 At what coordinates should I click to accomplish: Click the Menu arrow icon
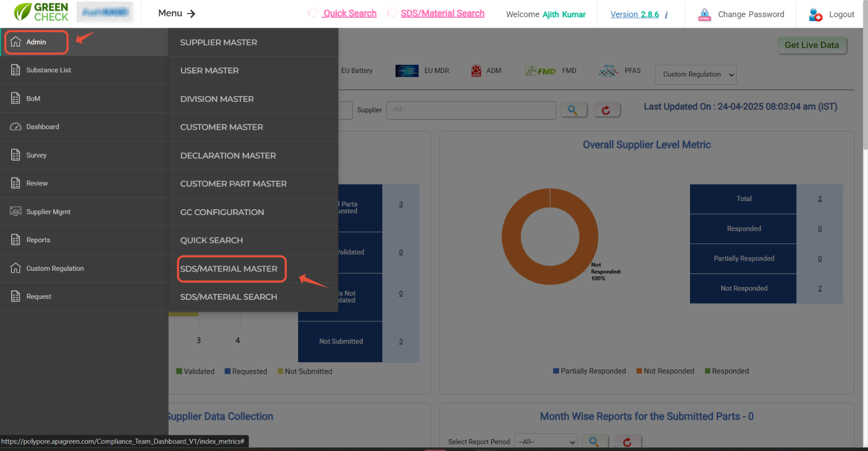191,13
